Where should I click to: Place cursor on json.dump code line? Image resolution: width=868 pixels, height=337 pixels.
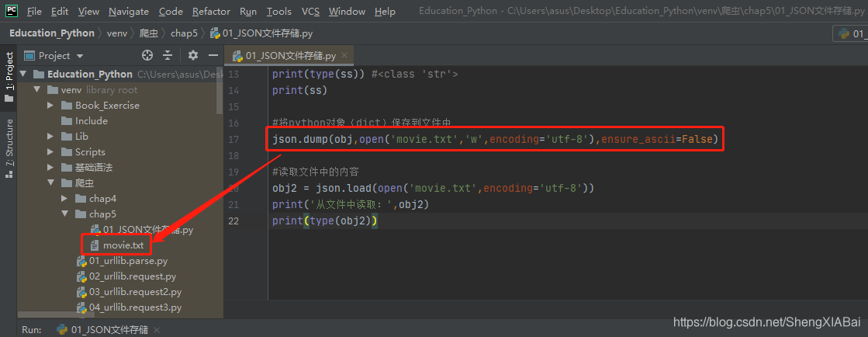495,139
